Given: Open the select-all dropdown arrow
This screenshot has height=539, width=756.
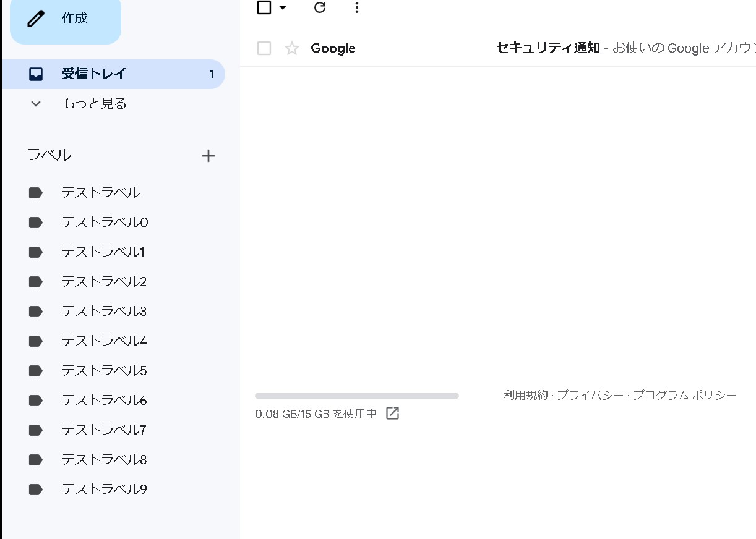Looking at the screenshot, I should 283,7.
